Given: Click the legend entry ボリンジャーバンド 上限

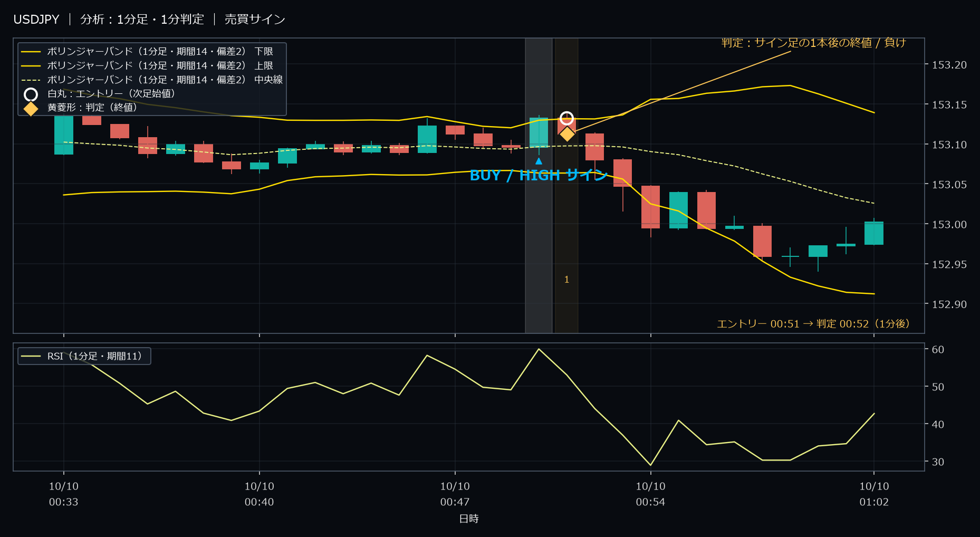Looking at the screenshot, I should tap(160, 65).
